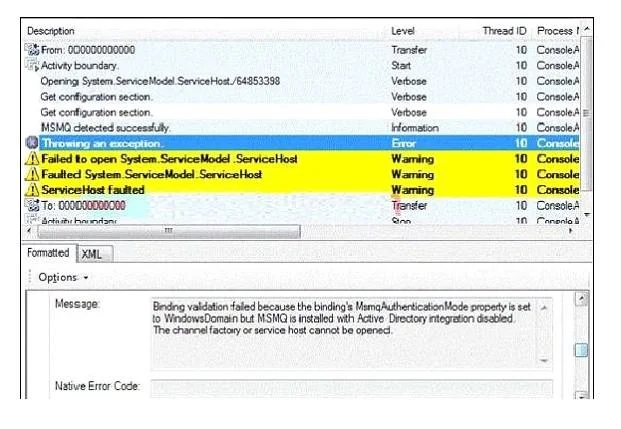Click activity boundary icon on Start row
The width and height of the screenshot is (621, 429).
[32, 65]
